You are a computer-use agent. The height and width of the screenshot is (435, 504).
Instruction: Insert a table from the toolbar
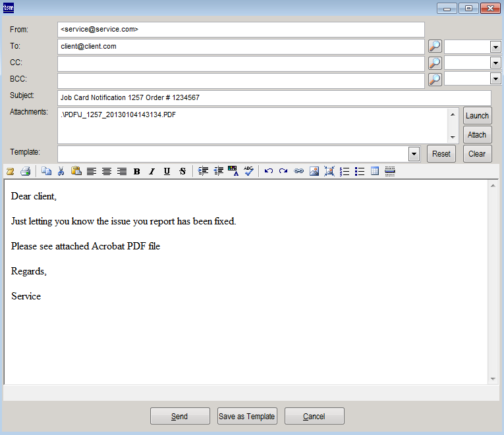point(375,171)
